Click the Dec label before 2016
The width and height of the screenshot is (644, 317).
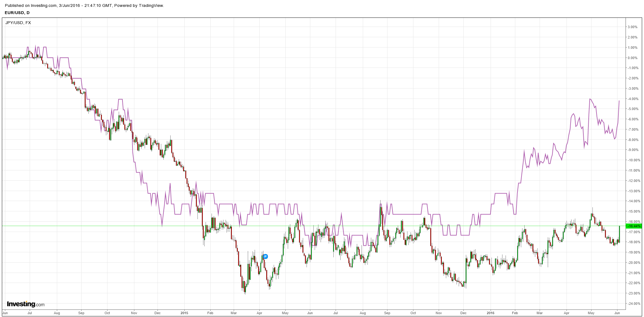[463, 313]
